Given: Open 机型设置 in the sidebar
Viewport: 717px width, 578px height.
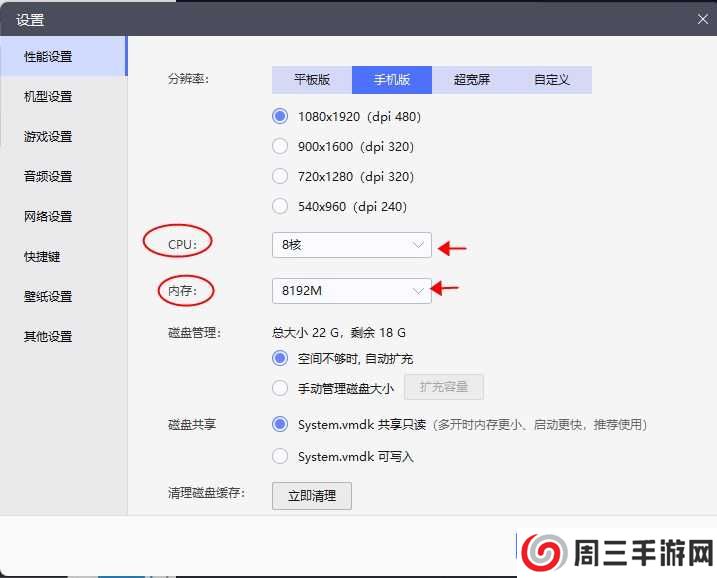Looking at the screenshot, I should (x=48, y=97).
